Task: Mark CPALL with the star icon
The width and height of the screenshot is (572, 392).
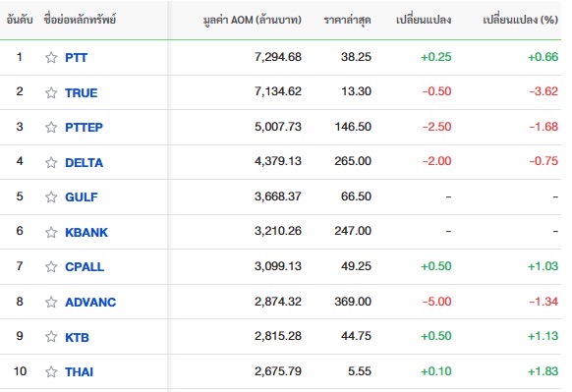Action: 51,266
